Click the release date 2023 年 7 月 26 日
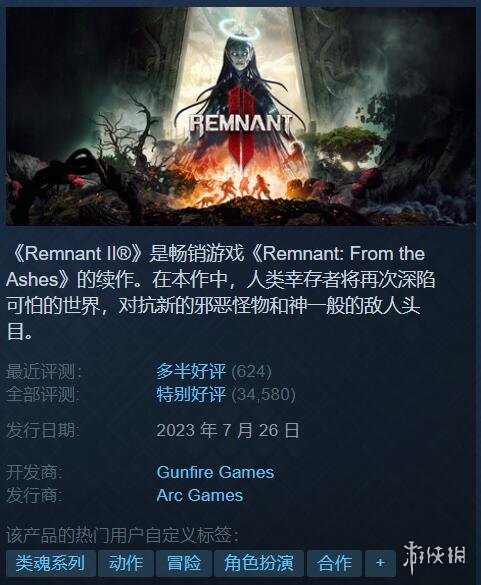Image resolution: width=481 pixels, height=585 pixels. pyautogui.click(x=228, y=430)
